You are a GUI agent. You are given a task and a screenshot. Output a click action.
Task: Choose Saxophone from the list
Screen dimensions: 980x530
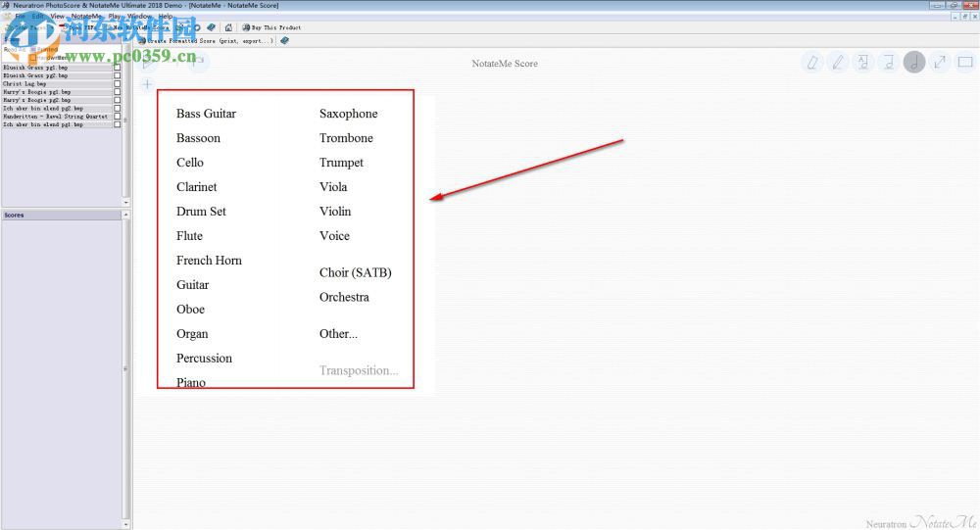click(x=349, y=114)
